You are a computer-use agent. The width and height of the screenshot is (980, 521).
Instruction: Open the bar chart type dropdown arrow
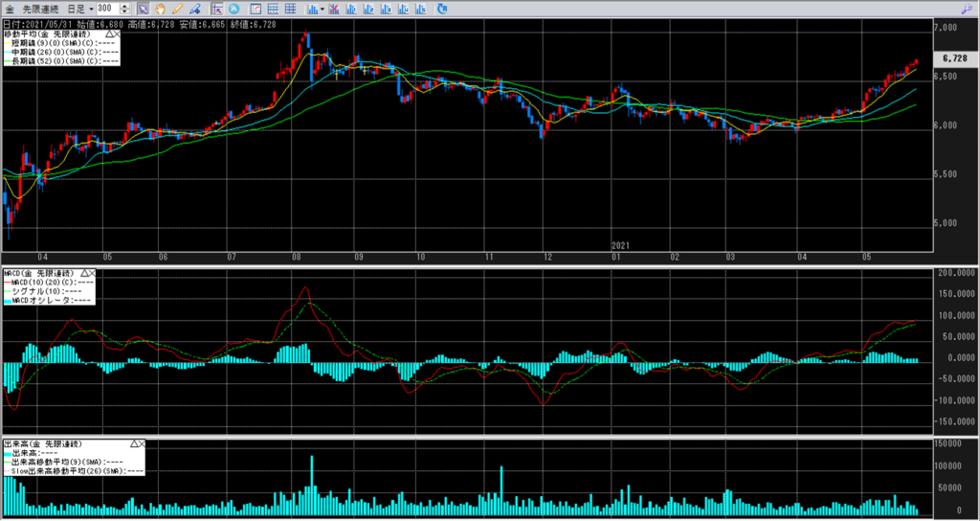point(323,9)
